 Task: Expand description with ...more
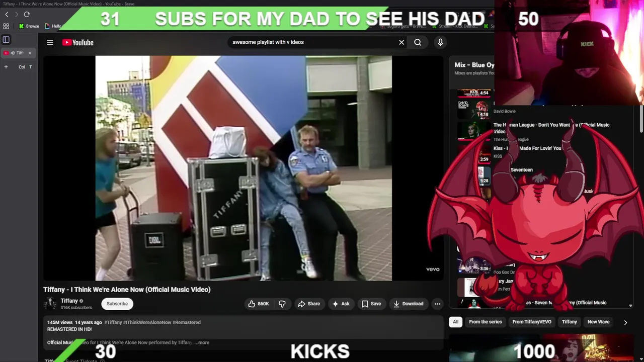coord(202,342)
